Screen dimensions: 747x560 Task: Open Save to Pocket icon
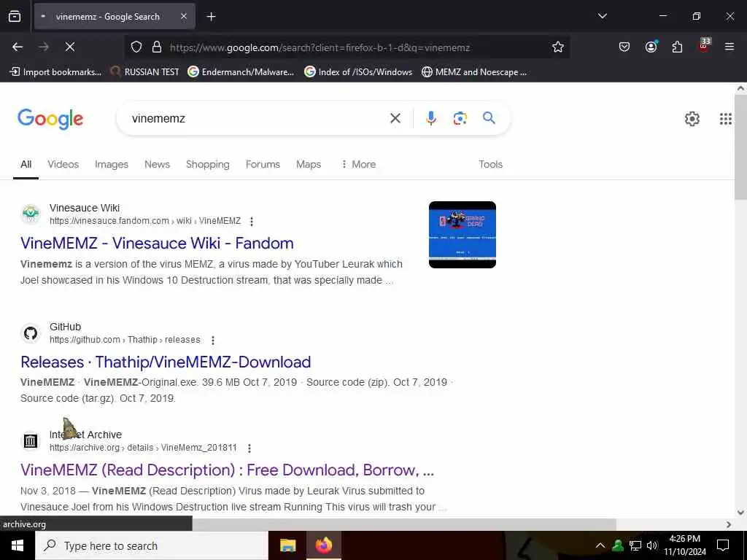pos(624,47)
